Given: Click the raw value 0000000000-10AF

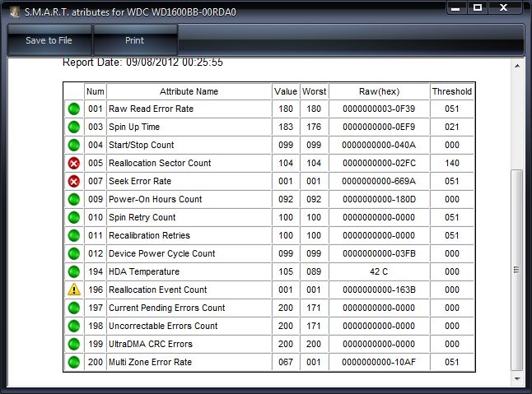Looking at the screenshot, I should coord(379,362).
